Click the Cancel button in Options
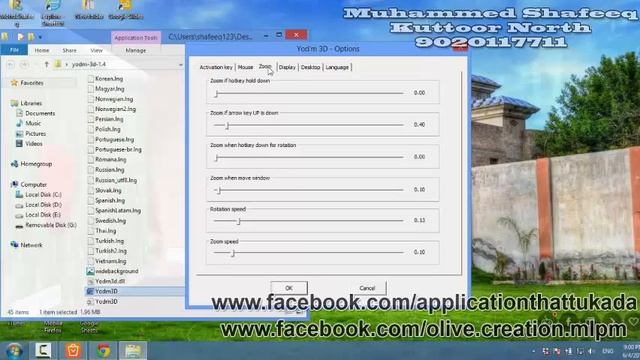This screenshot has width=640, height=360. tap(367, 288)
